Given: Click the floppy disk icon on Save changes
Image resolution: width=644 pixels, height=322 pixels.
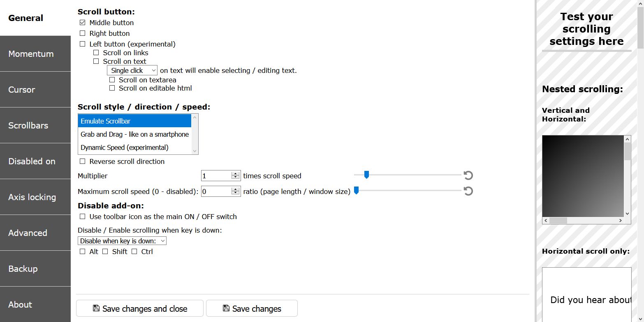Looking at the screenshot, I should click(226, 308).
